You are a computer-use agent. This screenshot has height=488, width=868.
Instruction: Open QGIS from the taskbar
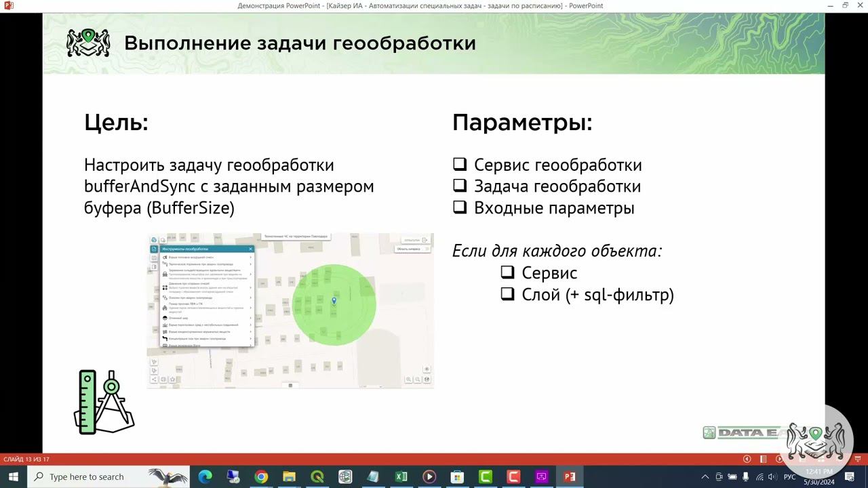pyautogui.click(x=317, y=476)
